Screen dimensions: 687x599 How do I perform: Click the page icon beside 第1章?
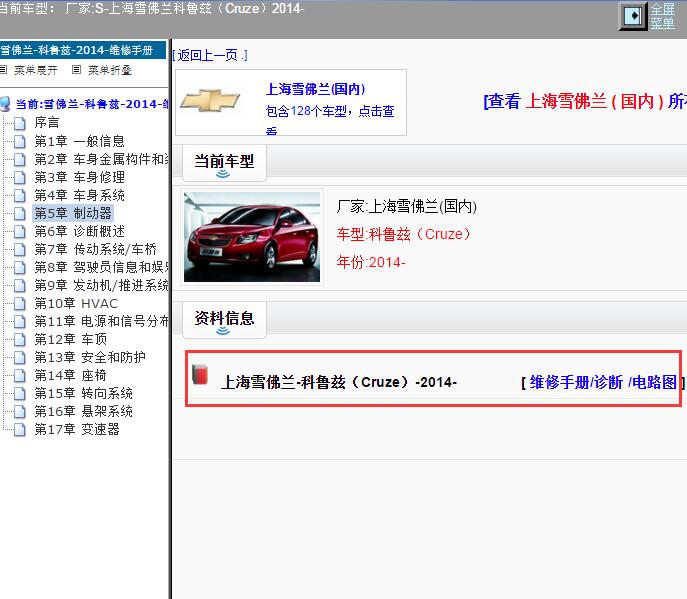tap(19, 142)
